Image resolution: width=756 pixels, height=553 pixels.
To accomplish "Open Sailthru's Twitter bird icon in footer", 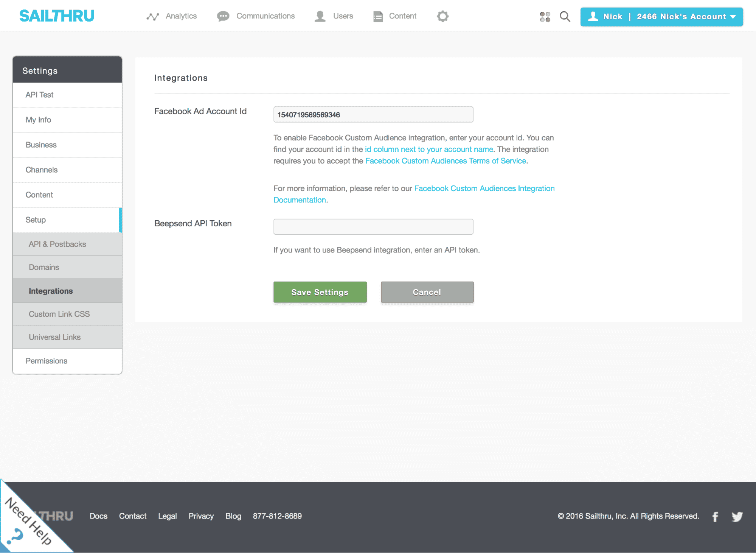I will (x=737, y=517).
